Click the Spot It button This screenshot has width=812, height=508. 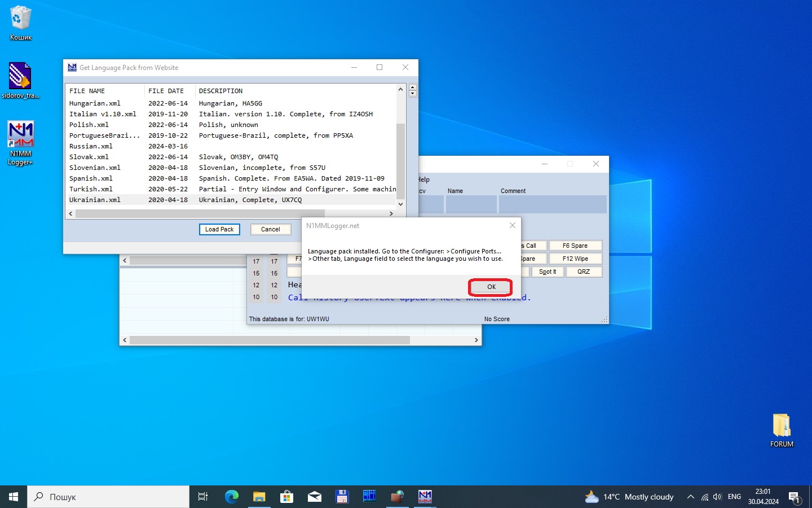(548, 271)
